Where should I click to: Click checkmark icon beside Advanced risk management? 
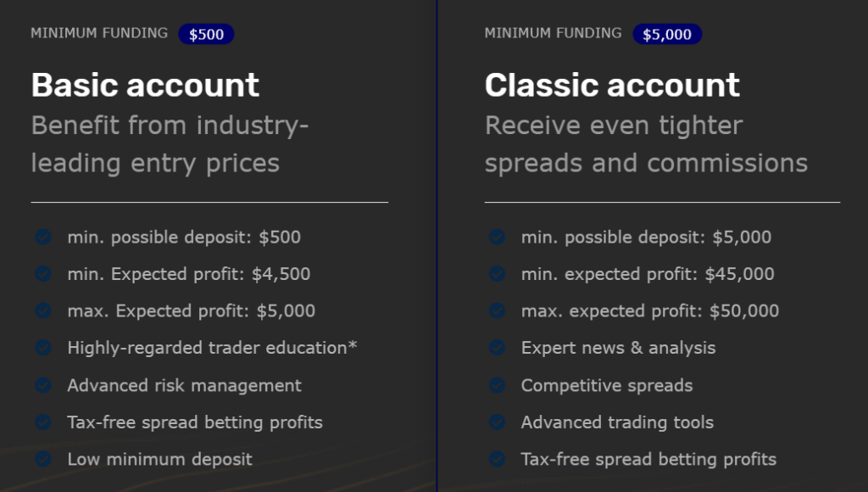(43, 385)
